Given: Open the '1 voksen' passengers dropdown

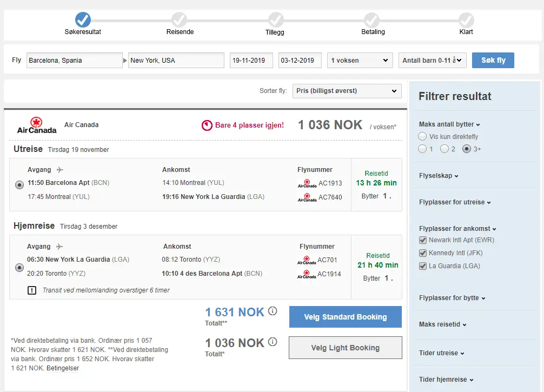Looking at the screenshot, I should tap(360, 60).
